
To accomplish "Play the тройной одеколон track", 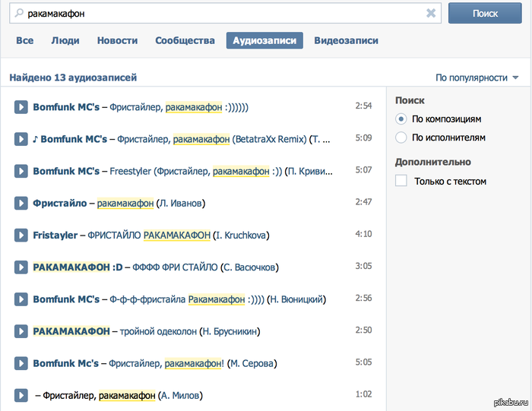I will (21, 331).
